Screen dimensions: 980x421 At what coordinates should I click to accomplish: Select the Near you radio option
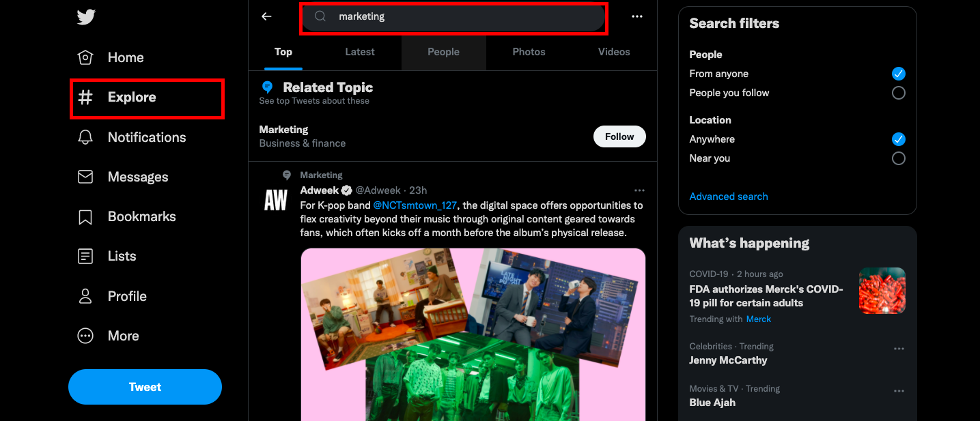[899, 158]
